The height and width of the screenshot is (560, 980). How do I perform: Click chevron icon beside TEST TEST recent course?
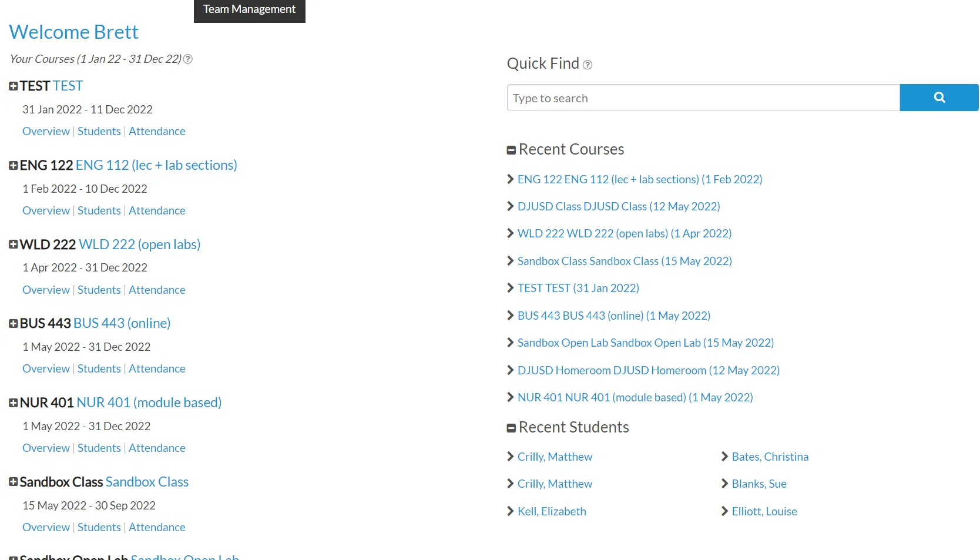[x=511, y=288]
